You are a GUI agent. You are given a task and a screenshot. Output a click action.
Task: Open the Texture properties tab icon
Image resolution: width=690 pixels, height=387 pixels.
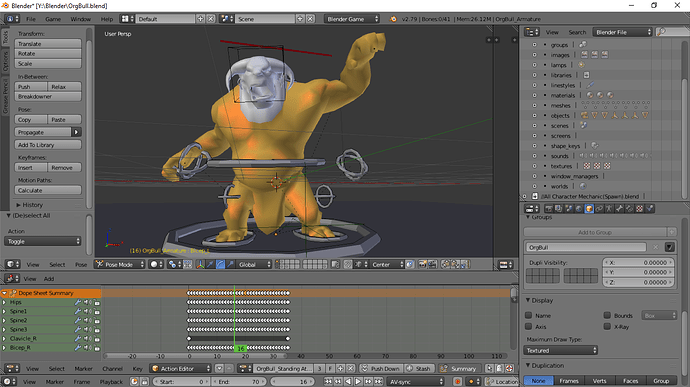(639, 209)
